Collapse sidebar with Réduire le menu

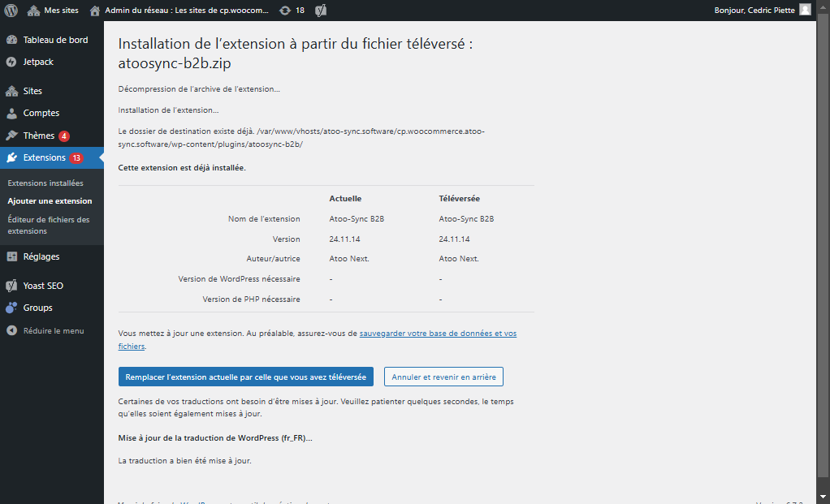52,330
